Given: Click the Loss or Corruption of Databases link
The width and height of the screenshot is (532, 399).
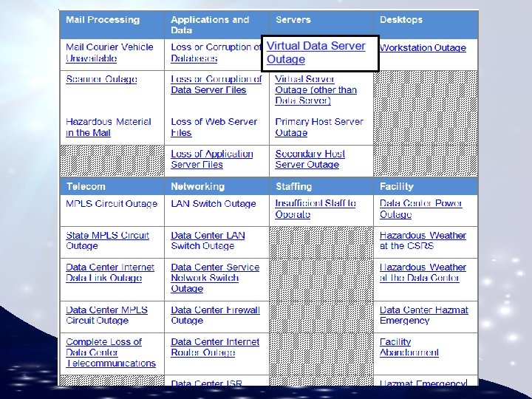Looking at the screenshot, I should [216, 52].
